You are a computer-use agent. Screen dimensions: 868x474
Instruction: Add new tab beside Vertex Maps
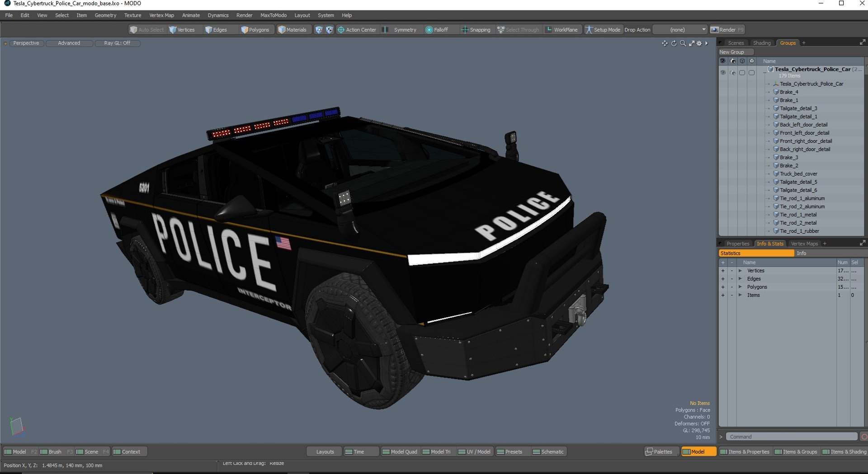pos(825,244)
